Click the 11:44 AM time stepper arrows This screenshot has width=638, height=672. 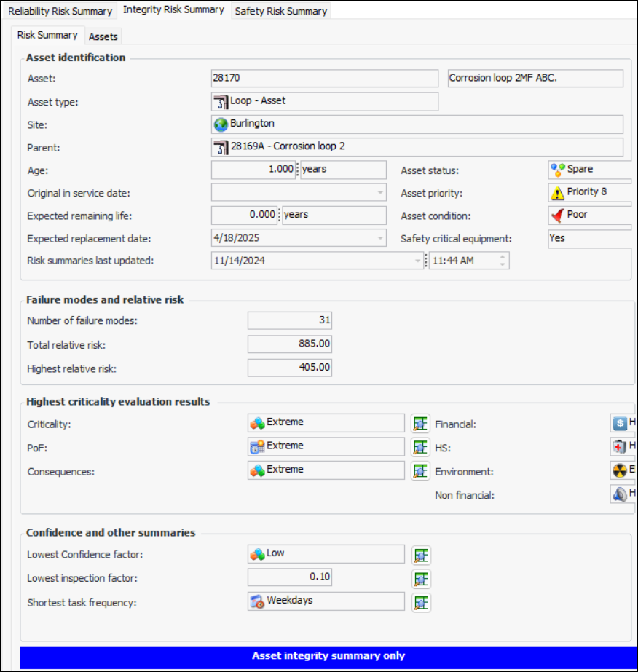click(503, 261)
